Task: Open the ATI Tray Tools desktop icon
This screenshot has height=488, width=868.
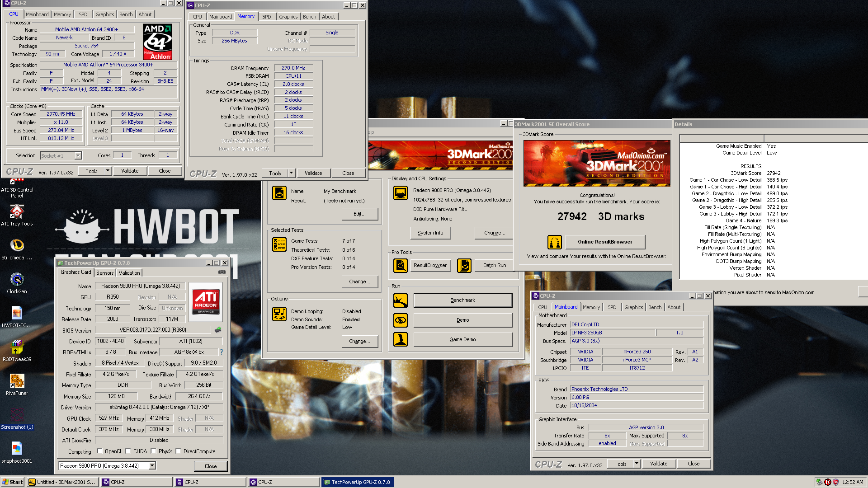Action: pos(17,215)
